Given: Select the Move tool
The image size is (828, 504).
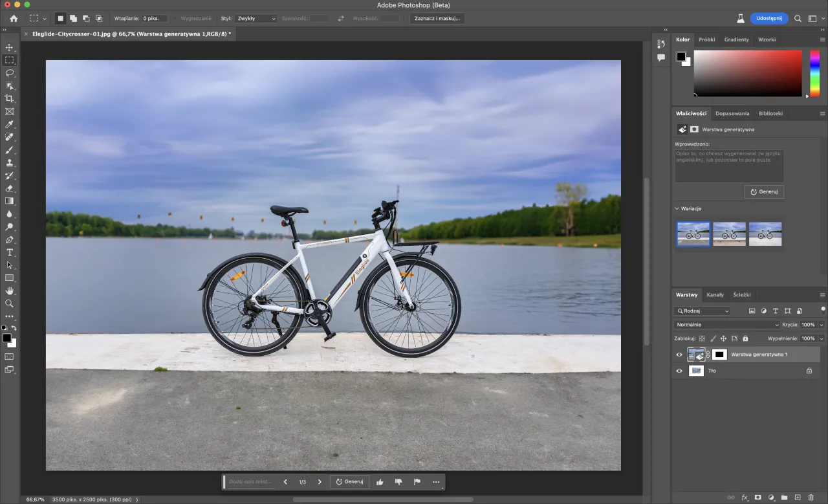Looking at the screenshot, I should [x=9, y=47].
